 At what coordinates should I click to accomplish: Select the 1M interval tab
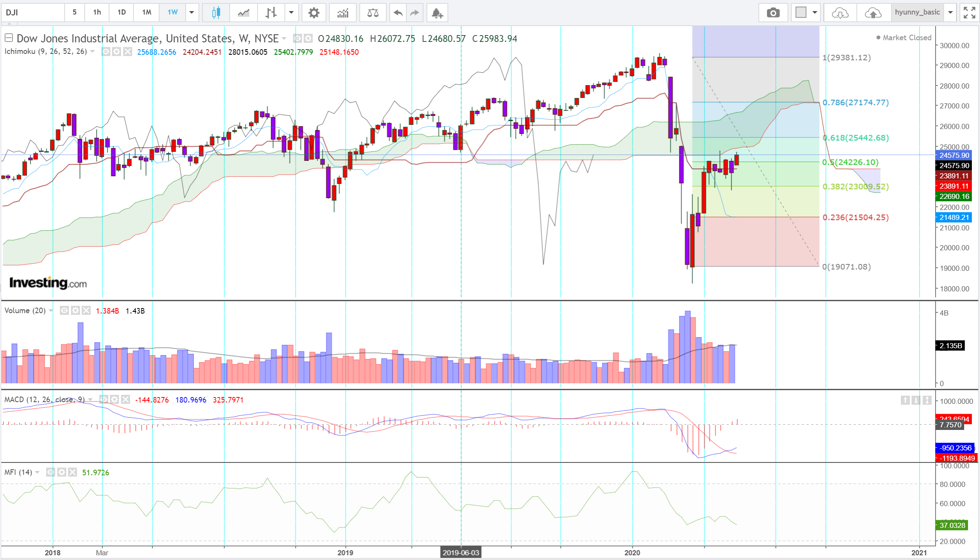147,12
